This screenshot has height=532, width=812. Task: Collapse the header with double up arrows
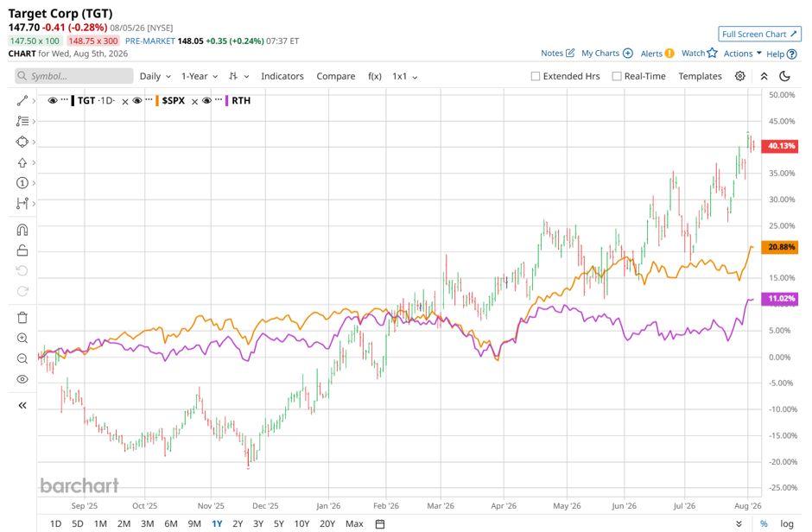(764, 76)
